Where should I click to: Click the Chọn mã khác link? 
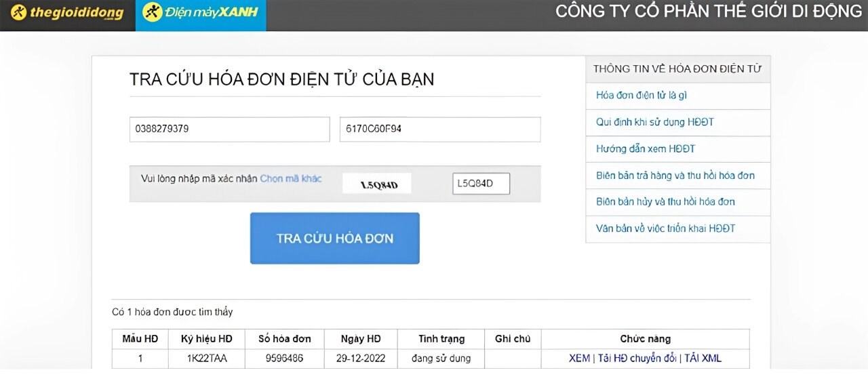coord(291,179)
